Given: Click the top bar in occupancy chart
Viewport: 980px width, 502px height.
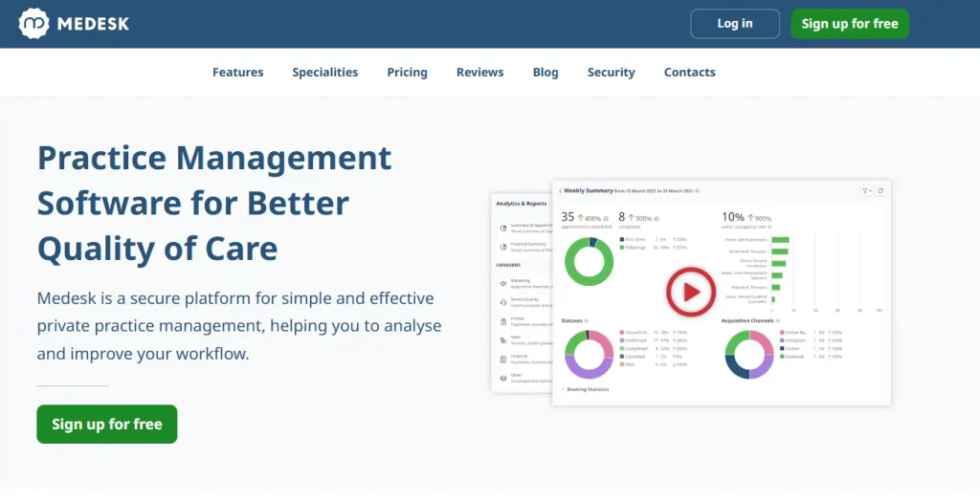Looking at the screenshot, I should tap(780, 240).
